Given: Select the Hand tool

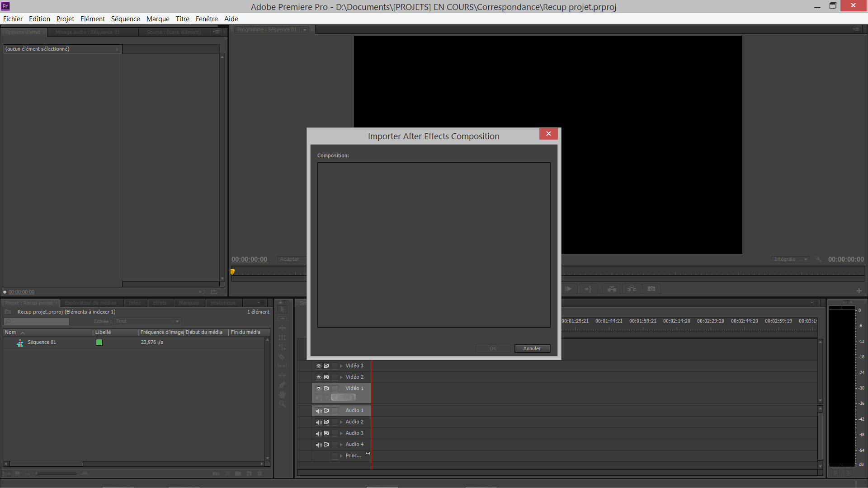Looking at the screenshot, I should coord(283,394).
